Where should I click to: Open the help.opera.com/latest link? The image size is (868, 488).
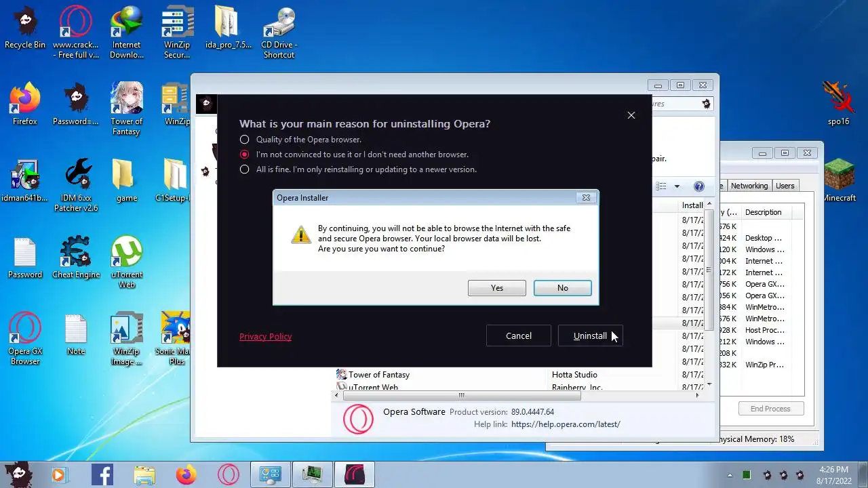566,424
